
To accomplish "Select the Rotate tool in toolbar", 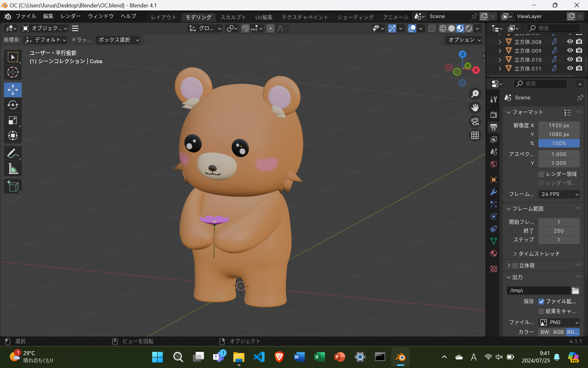I will tap(13, 105).
